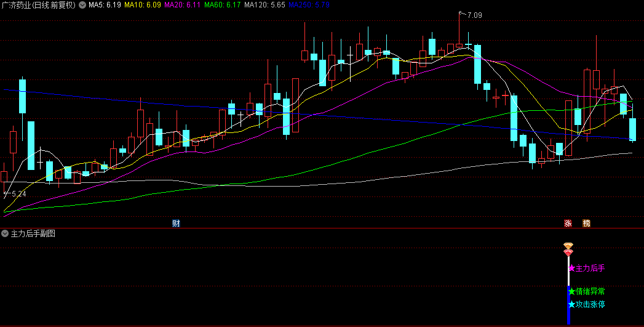644x327 pixels.
Task: Select the MA5: 6.19 label
Action: point(105,5)
